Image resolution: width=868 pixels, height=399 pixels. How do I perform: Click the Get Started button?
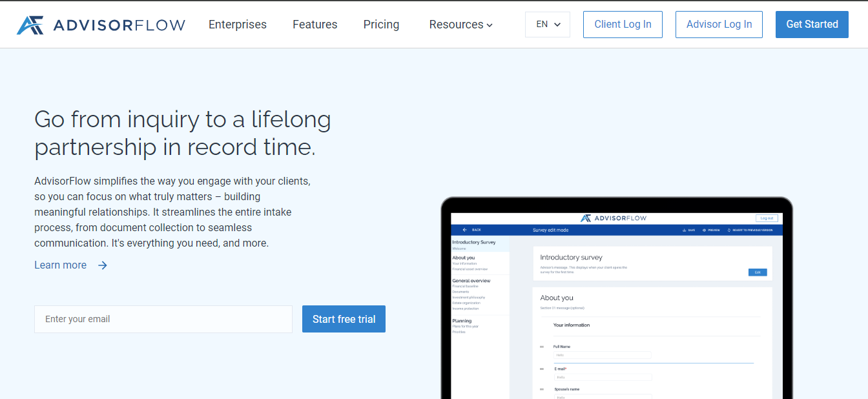[x=812, y=25]
